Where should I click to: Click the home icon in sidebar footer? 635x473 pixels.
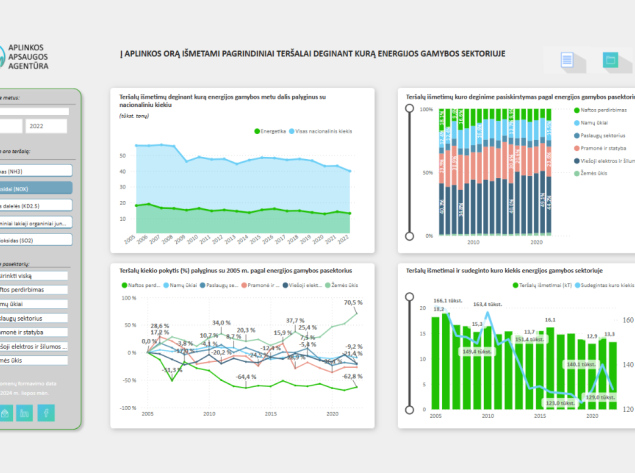[x=5, y=413]
